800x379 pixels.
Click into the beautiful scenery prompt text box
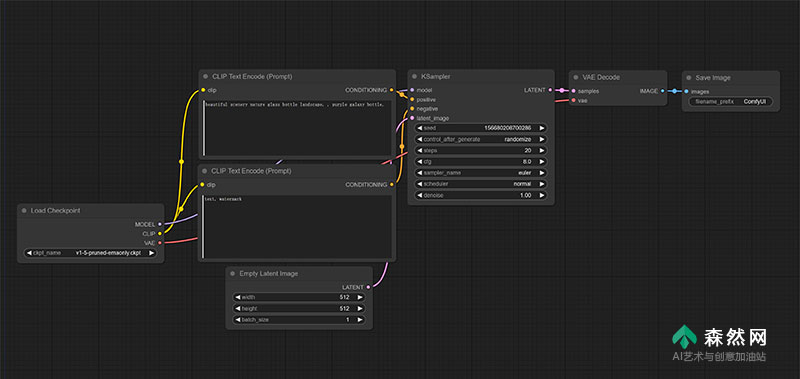pos(297,128)
